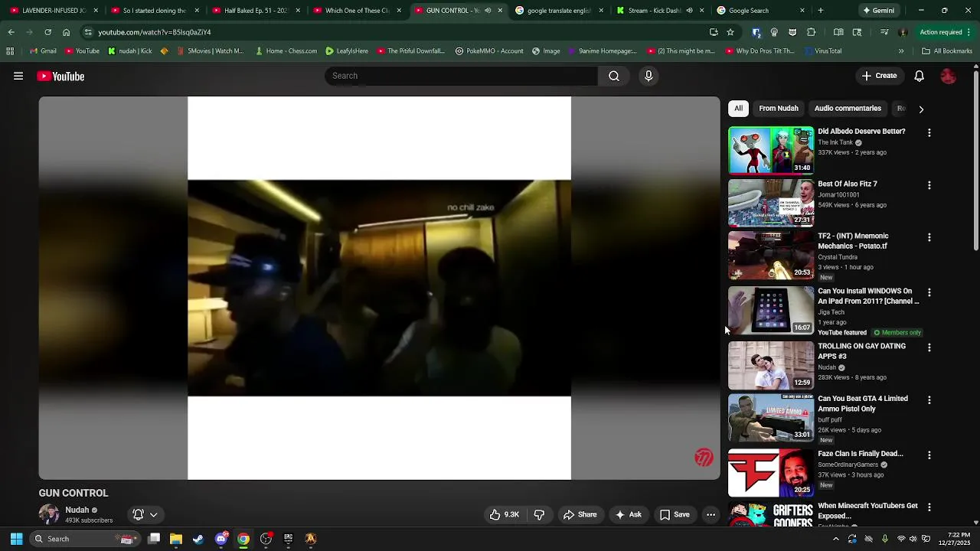Image resolution: width=980 pixels, height=551 pixels.
Task: Open options for TROLLING ON GAY DATING APPS #3
Action: coord(929,347)
